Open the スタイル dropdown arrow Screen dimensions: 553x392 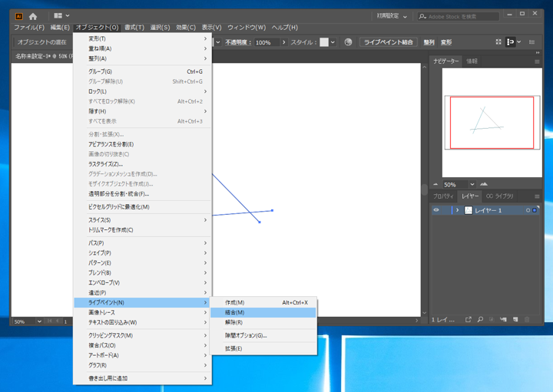tap(333, 42)
